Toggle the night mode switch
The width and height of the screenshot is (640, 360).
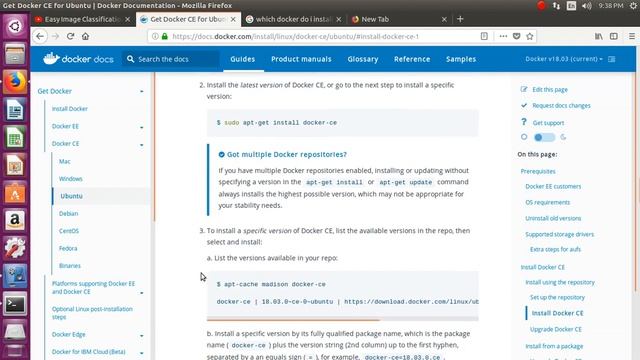click(x=544, y=137)
